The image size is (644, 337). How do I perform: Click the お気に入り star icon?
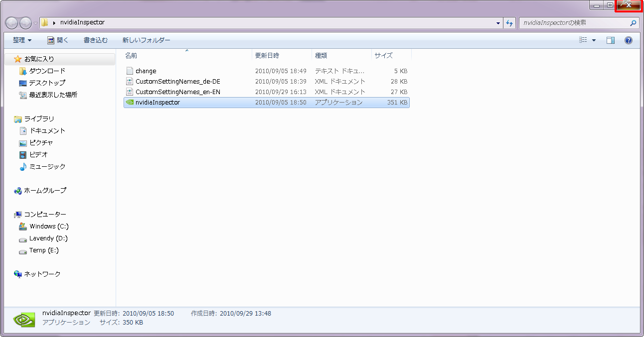click(x=18, y=59)
